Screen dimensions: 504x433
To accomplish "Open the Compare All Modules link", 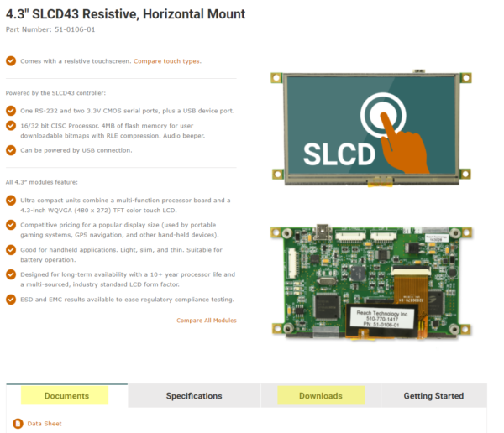I will [x=207, y=321].
